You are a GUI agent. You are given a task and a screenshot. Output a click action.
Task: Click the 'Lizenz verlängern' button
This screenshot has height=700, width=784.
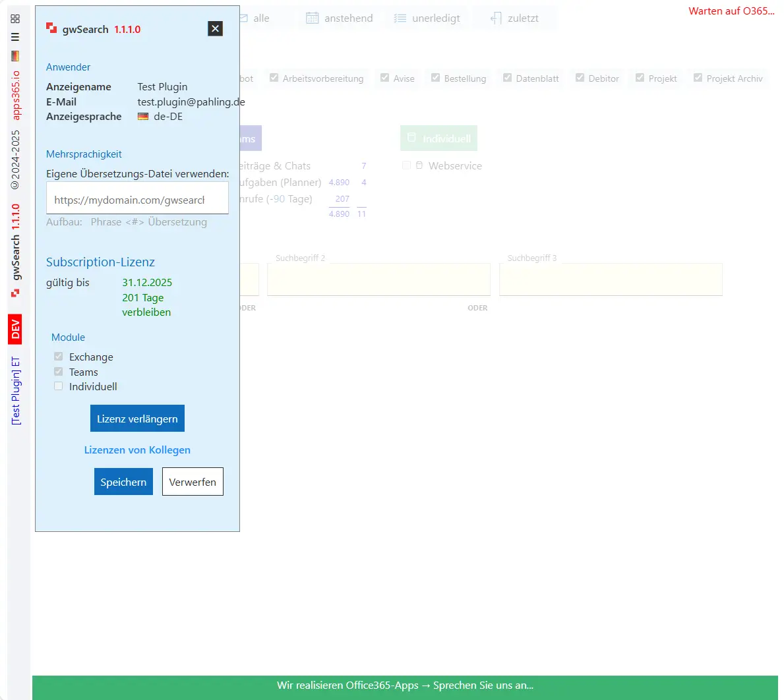pyautogui.click(x=137, y=418)
